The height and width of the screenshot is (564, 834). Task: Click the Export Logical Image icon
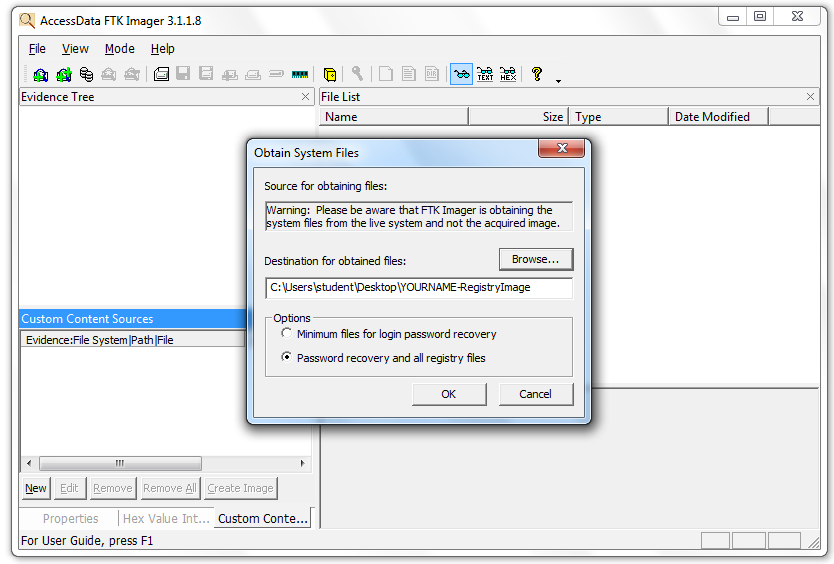(206, 74)
